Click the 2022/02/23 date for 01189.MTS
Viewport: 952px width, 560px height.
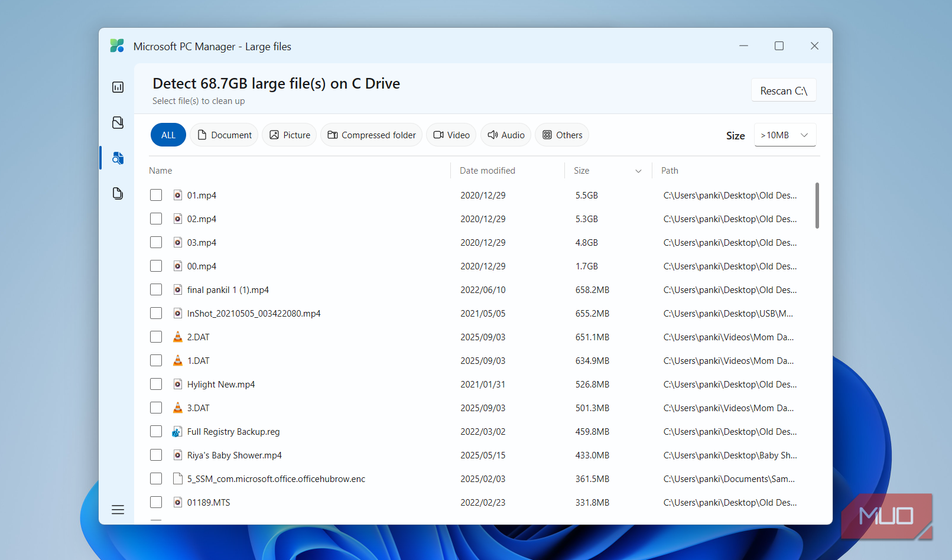483,503
